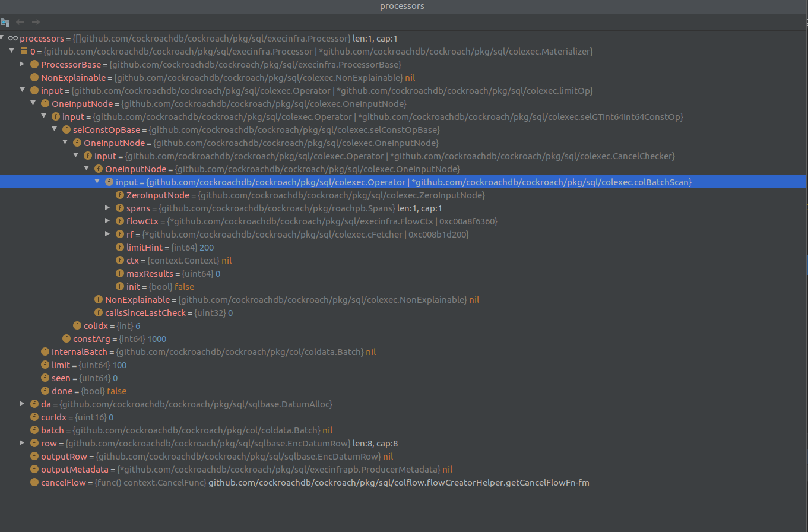
Task: Click the field icon beside limit
Action: click(x=45, y=365)
